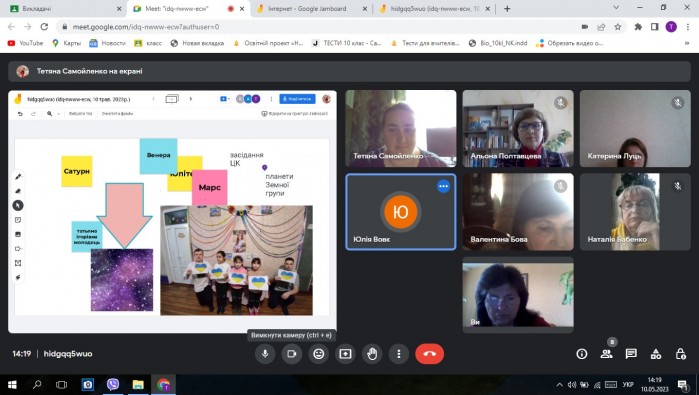Open volume control in system tray

(x=572, y=385)
